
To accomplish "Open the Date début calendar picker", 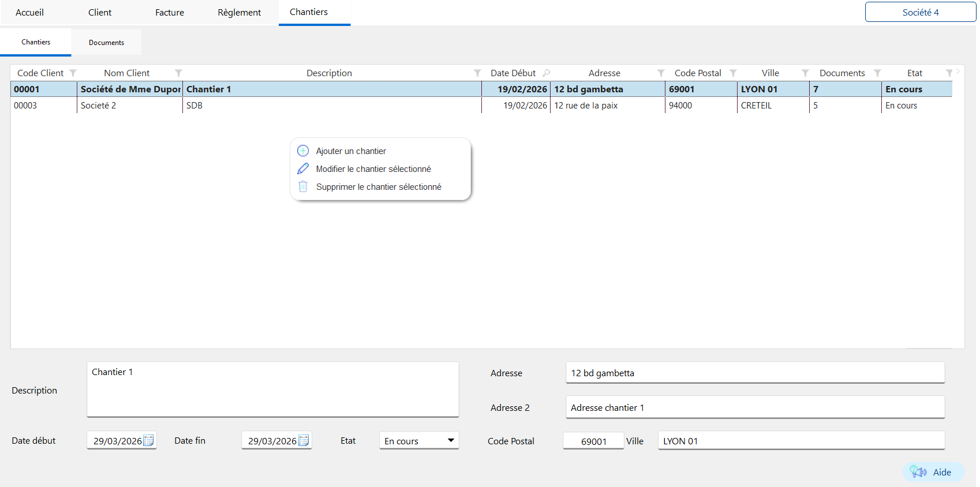I will 148,440.
